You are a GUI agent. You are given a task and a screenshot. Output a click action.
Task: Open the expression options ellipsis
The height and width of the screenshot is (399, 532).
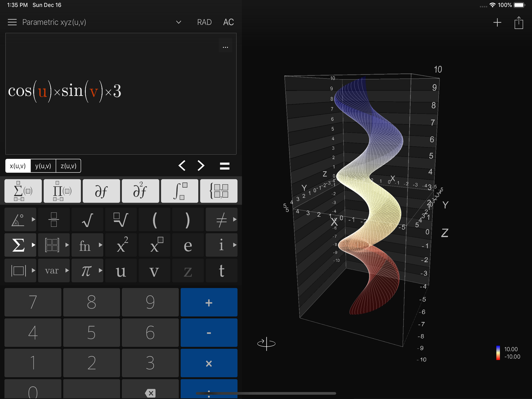point(225,47)
